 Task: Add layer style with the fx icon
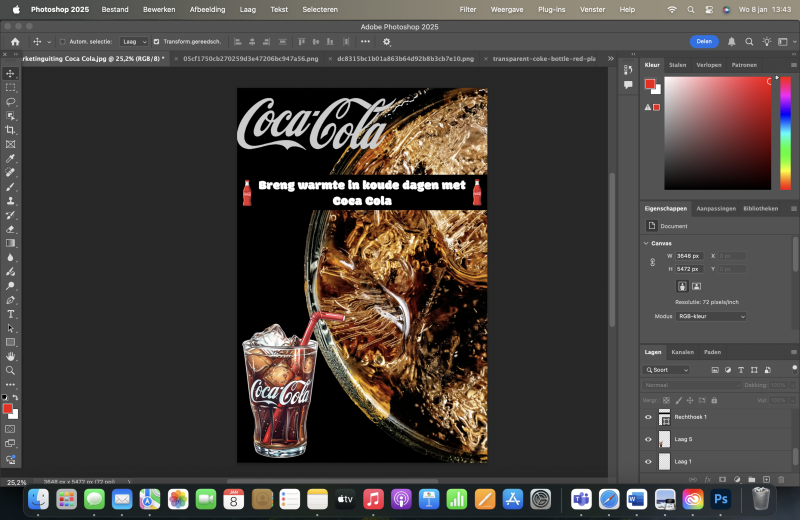click(708, 480)
